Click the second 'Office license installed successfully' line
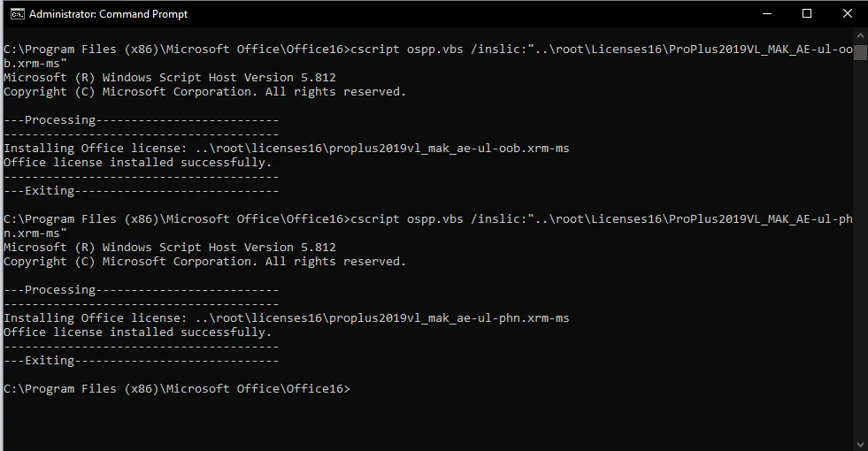Image resolution: width=868 pixels, height=451 pixels. pos(138,333)
